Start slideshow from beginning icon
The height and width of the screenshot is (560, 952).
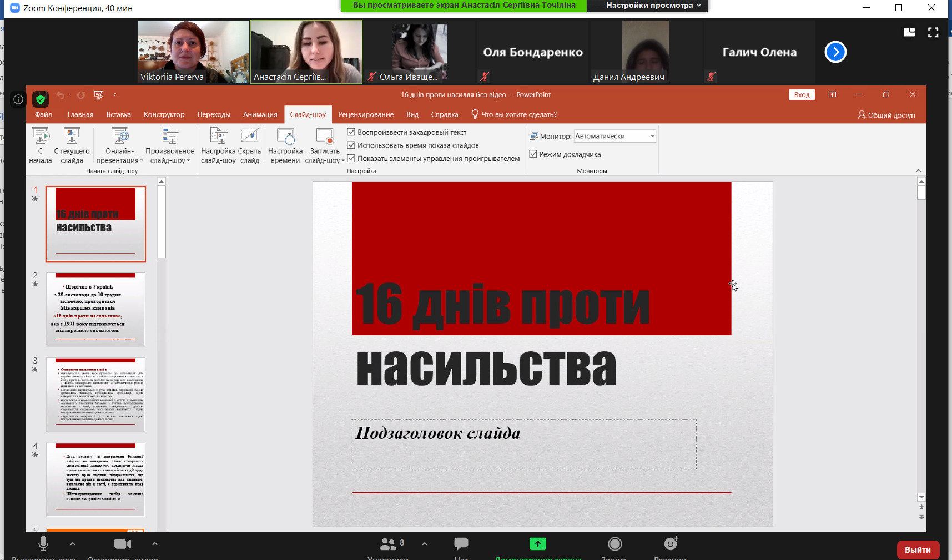click(41, 136)
